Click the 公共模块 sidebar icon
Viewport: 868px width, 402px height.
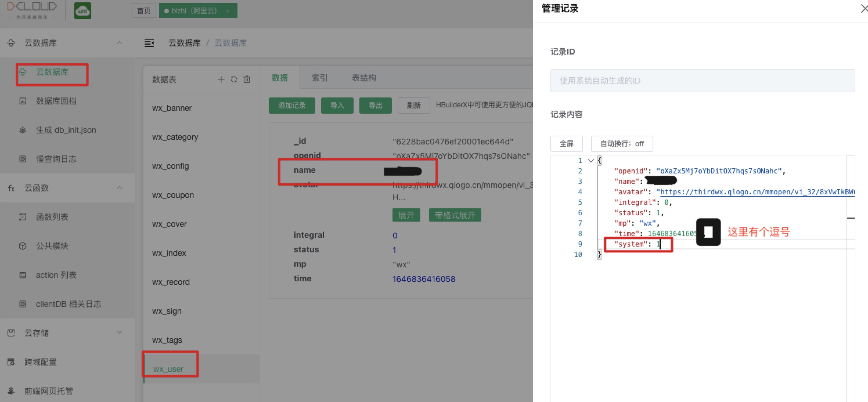click(x=23, y=246)
